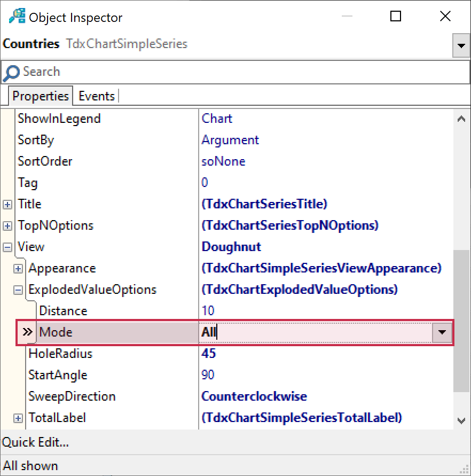
Task: Click the double-arrow marker beside Mode
Action: (27, 332)
